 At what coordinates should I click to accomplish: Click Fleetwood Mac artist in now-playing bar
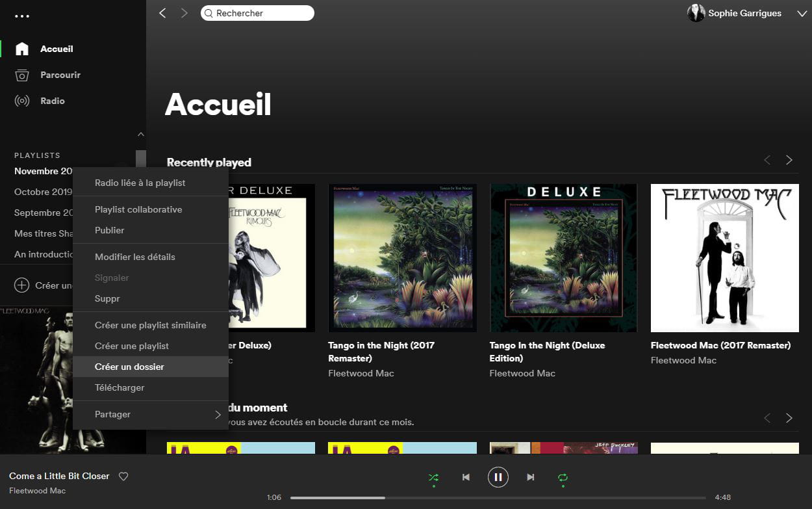38,491
